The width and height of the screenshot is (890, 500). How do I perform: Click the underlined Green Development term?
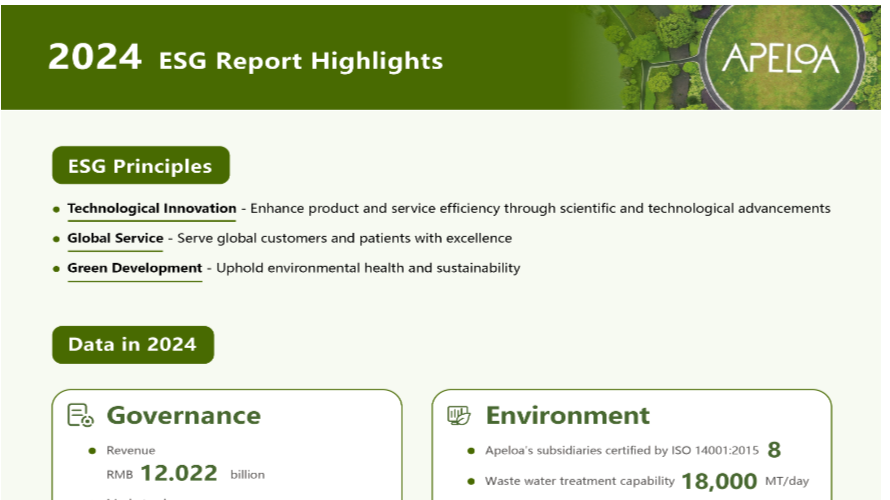134,269
